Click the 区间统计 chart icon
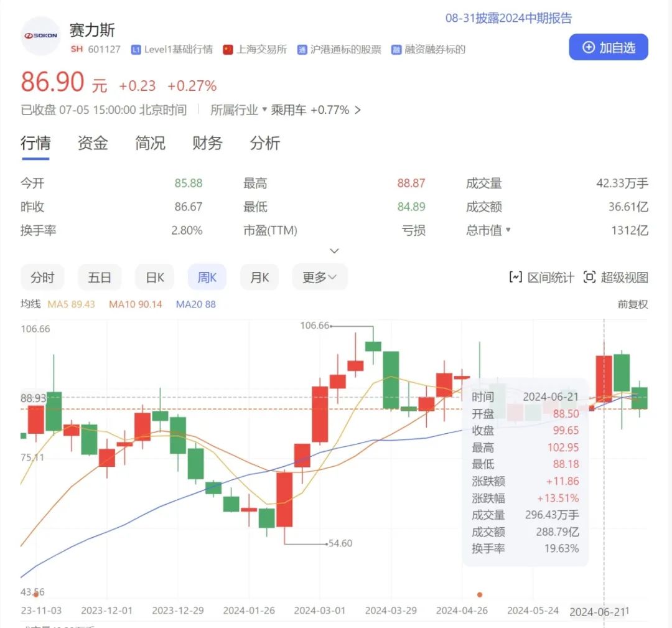672x628 pixels. (x=516, y=278)
